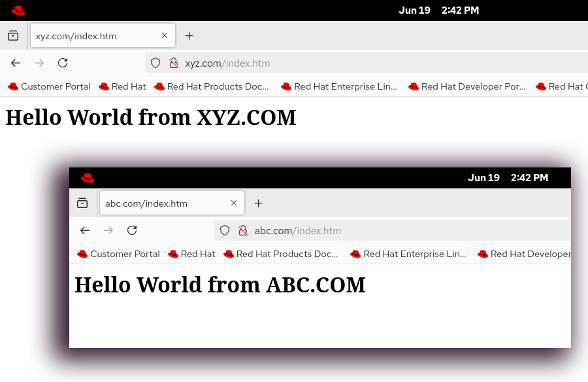This screenshot has height=382, width=588.
Task: Click the Hello World from XYZ.COM heading
Action: pyautogui.click(x=151, y=117)
